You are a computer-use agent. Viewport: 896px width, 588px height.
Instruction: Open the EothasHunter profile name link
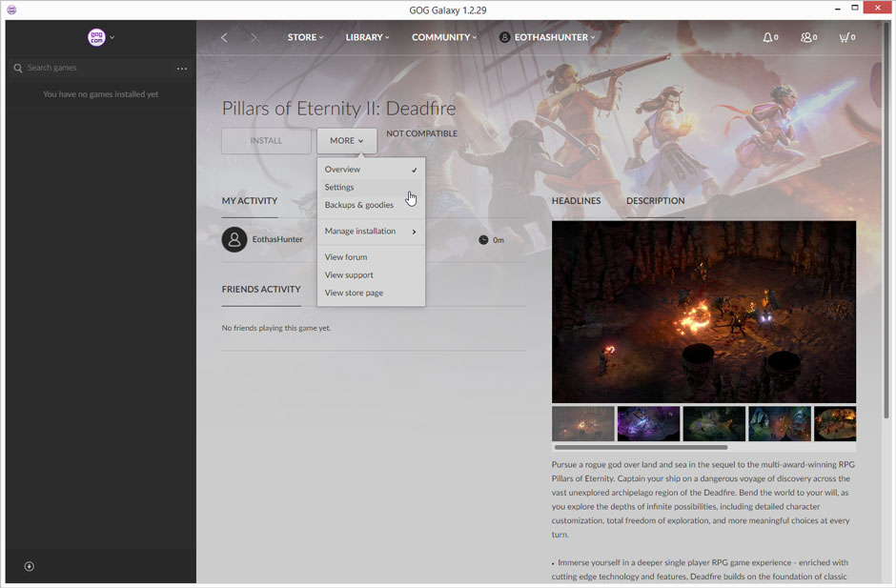coord(277,239)
